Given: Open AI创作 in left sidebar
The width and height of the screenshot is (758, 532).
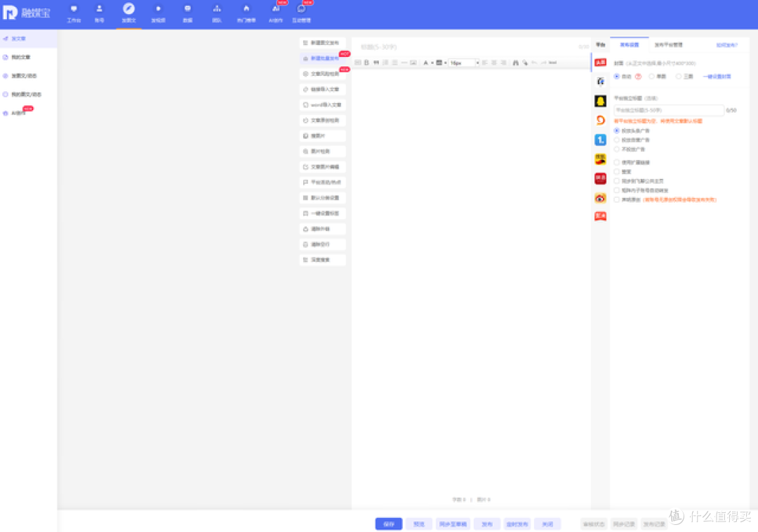Looking at the screenshot, I should tap(29, 113).
